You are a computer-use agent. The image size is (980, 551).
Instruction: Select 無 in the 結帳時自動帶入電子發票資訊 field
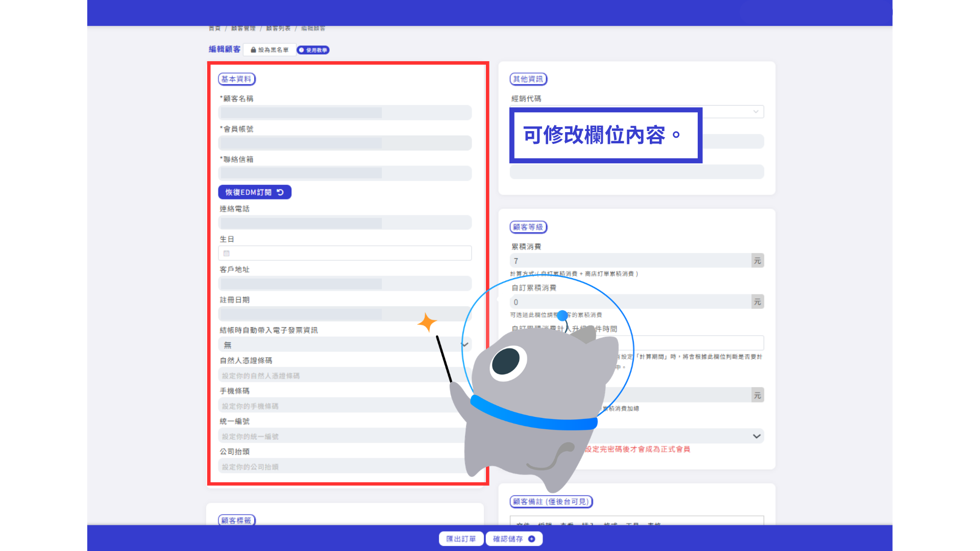(345, 345)
